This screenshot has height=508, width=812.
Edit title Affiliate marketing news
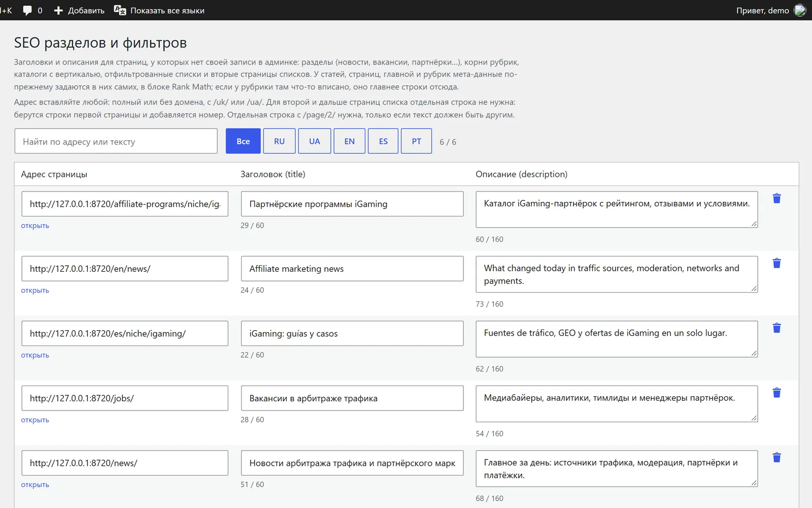352,269
